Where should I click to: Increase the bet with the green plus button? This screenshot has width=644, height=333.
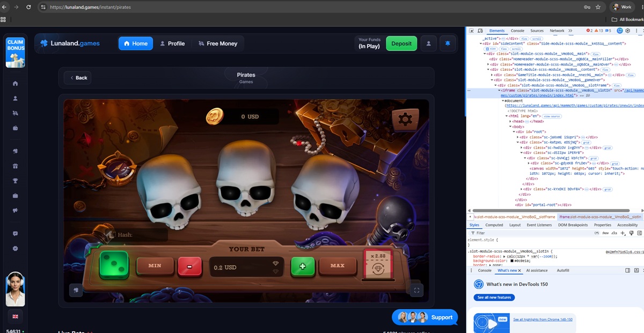(x=303, y=267)
